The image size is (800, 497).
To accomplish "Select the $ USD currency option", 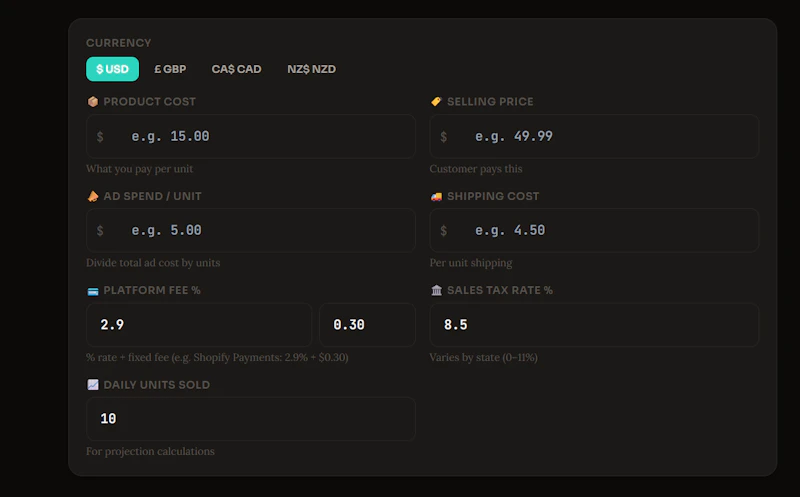I will [112, 69].
